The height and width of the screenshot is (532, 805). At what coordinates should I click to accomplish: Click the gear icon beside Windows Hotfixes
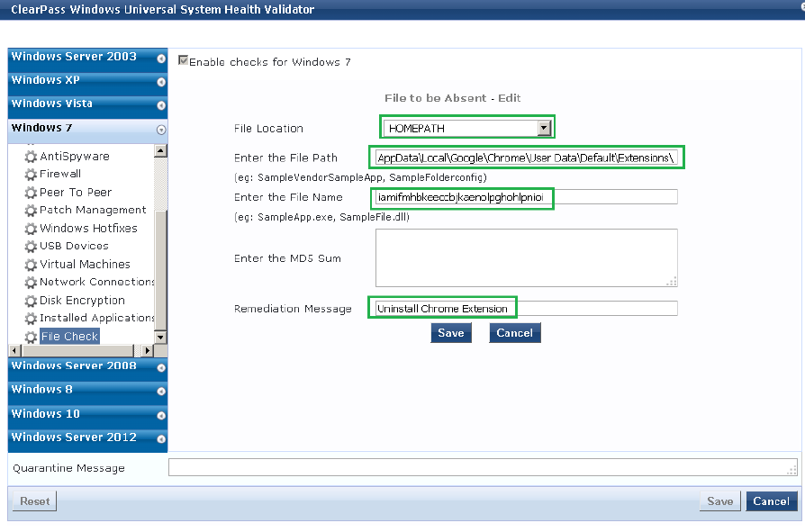pyautogui.click(x=31, y=229)
